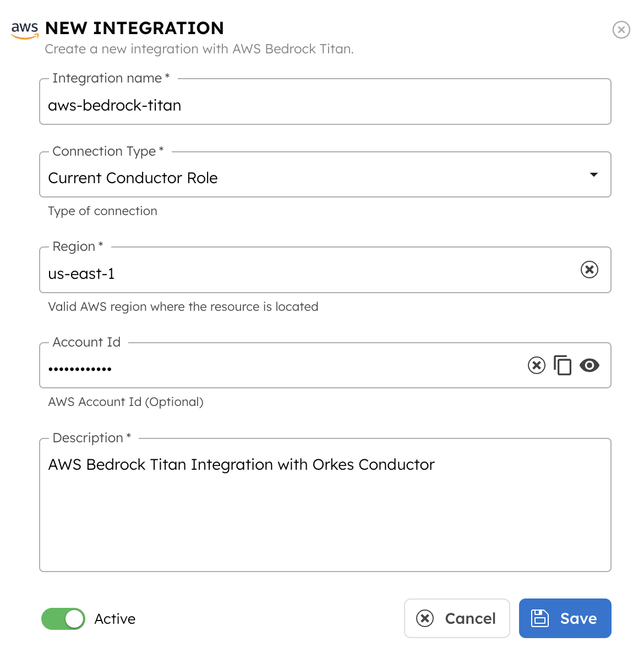Screen dimensions: 644x670
Task: Click the Connection Type dropdown arrow
Action: pos(593,175)
